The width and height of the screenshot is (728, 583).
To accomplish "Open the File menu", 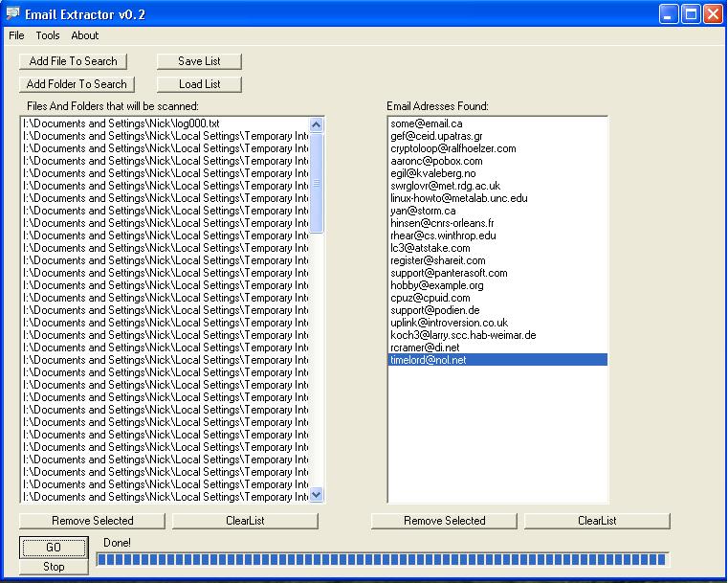I will (x=16, y=35).
